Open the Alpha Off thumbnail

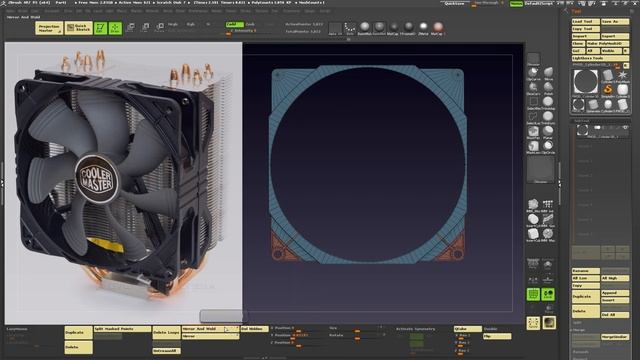tap(335, 28)
